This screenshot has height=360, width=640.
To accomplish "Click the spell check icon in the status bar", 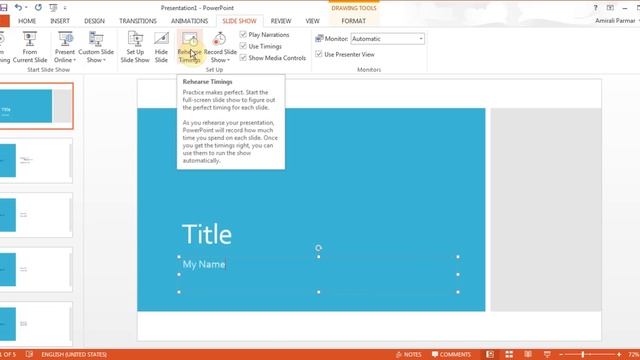I will [29, 354].
